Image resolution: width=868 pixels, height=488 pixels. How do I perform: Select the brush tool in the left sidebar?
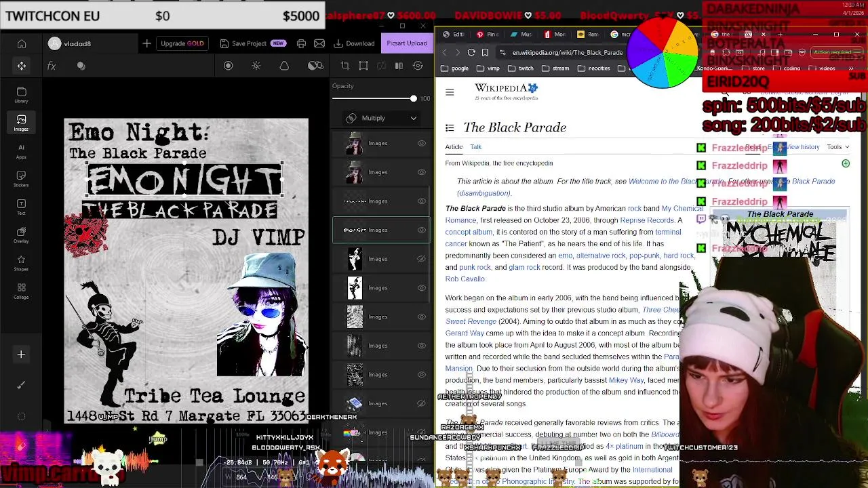pos(21,385)
